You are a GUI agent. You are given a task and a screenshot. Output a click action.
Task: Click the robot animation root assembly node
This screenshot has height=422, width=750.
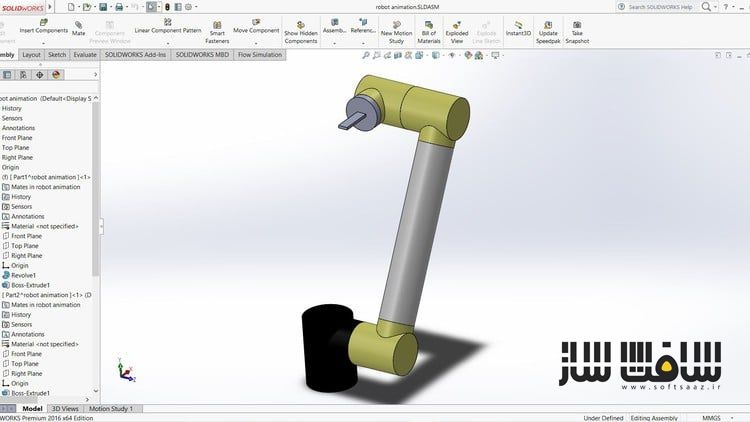pos(45,98)
